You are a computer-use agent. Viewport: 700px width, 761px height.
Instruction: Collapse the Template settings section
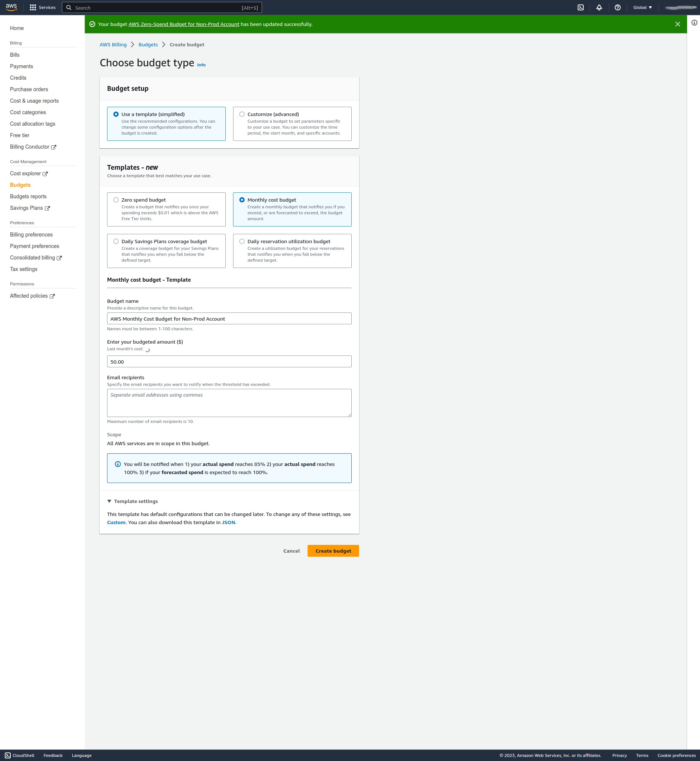tap(133, 501)
